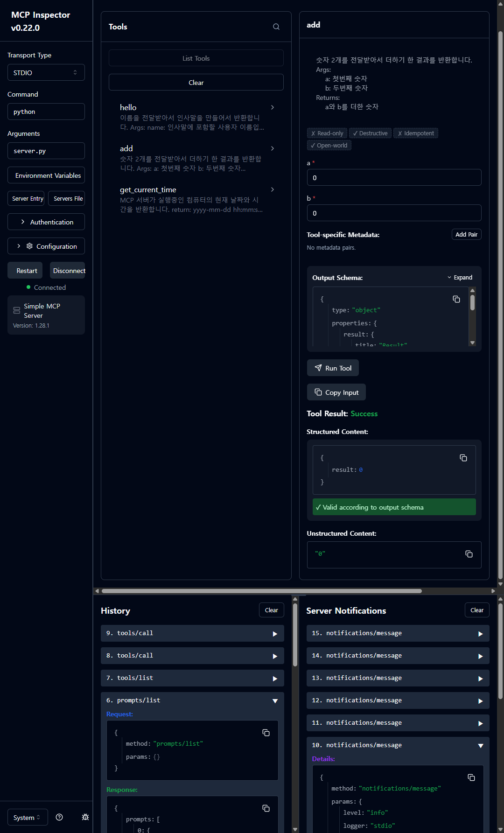The image size is (504, 833).
Task: Click the Configuration gear icon
Action: click(x=29, y=246)
